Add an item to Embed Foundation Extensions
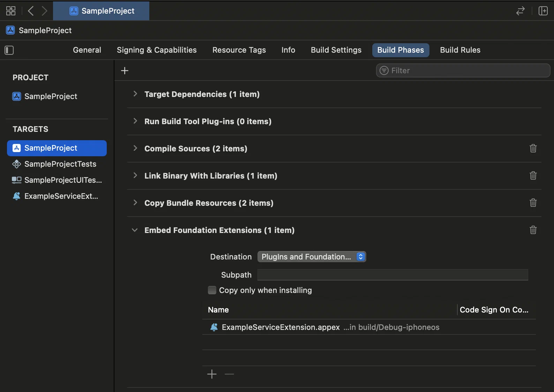This screenshot has width=554, height=392. pos(212,374)
